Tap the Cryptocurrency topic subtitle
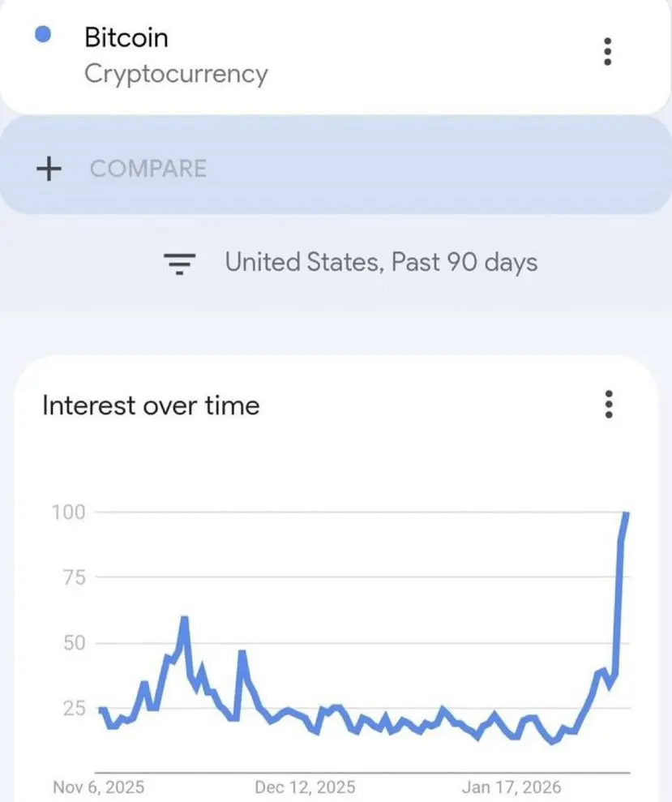672x802 pixels. [175, 74]
